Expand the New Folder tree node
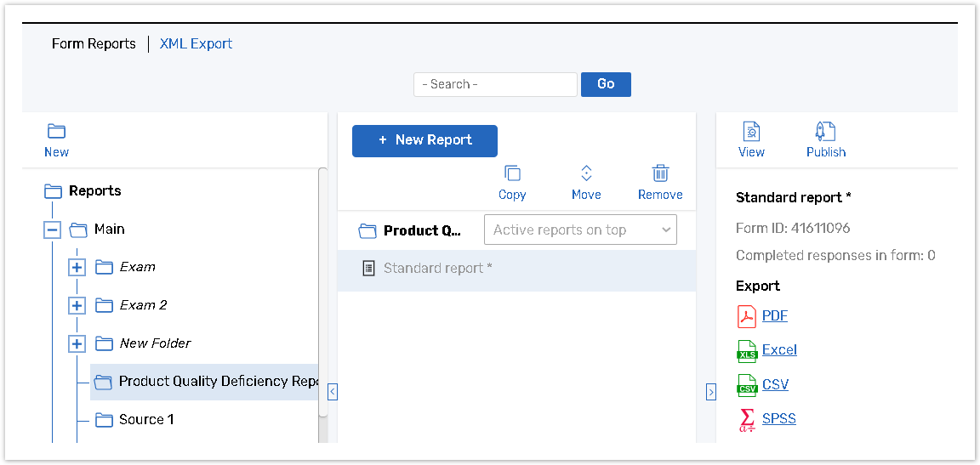Screen dimensions: 980x465 click(x=77, y=343)
